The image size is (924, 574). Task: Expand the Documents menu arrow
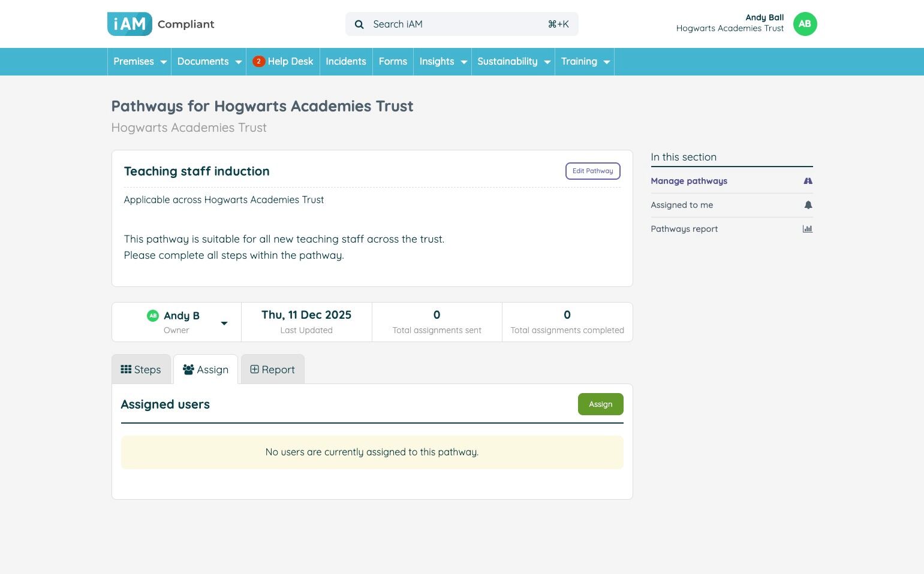(238, 62)
